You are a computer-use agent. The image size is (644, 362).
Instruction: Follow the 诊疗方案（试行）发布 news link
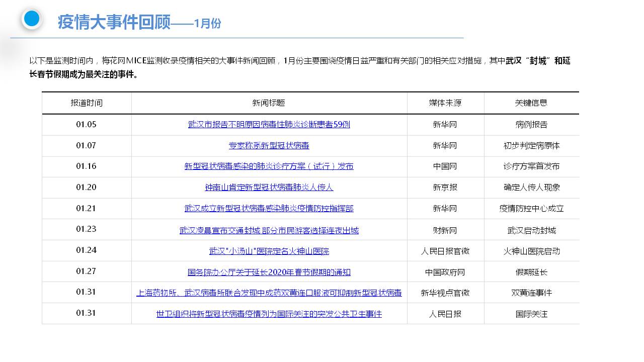pyautogui.click(x=269, y=166)
